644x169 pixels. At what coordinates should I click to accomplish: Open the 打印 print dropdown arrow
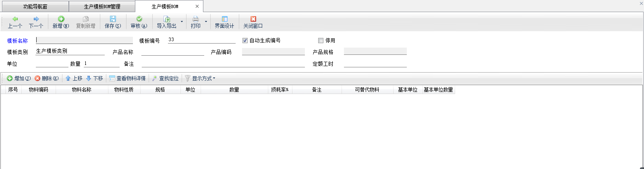[206, 22]
